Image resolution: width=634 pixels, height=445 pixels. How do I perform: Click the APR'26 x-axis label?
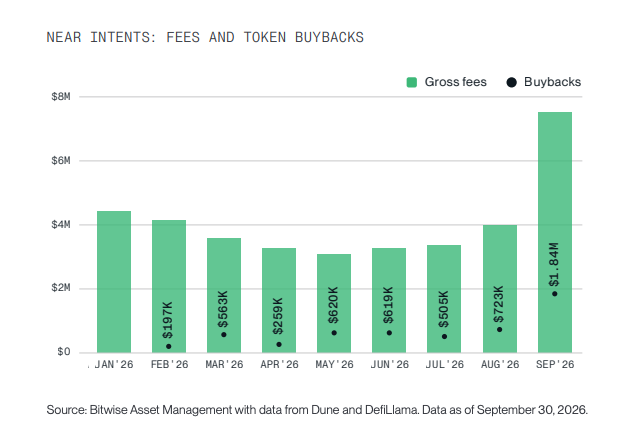(x=279, y=365)
